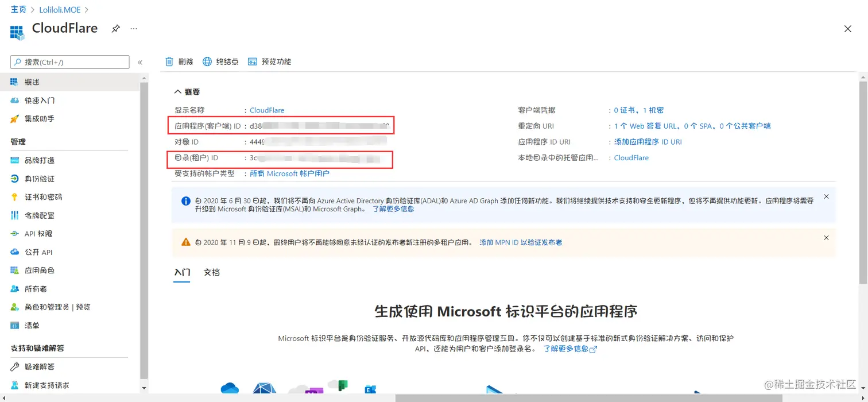Click the 所有者 people icon
The width and height of the screenshot is (868, 402).
click(x=15, y=289)
